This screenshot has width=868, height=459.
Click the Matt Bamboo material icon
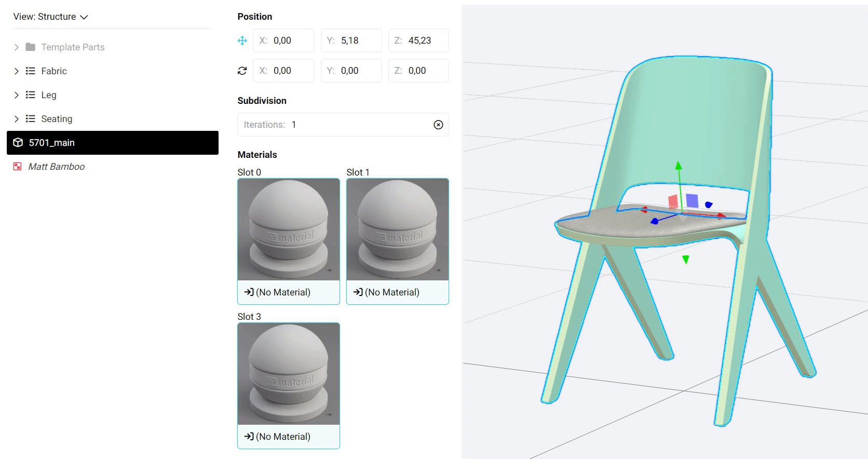tap(18, 167)
